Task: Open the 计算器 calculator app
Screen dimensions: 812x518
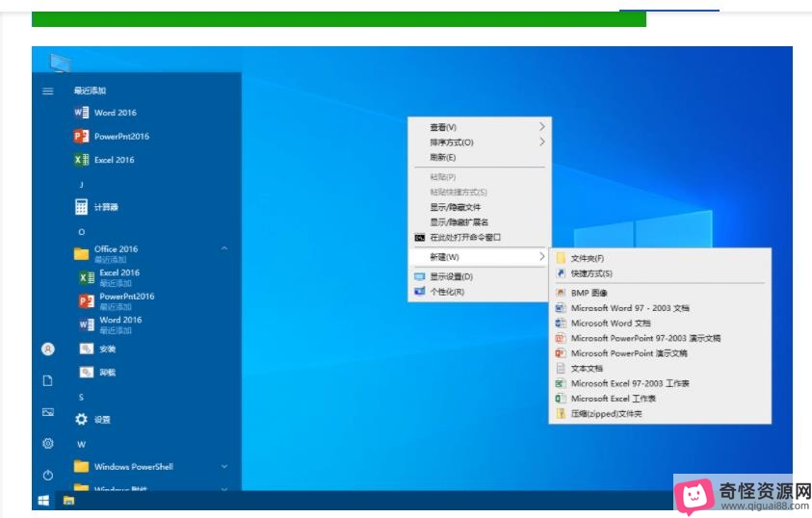Action: [96, 207]
